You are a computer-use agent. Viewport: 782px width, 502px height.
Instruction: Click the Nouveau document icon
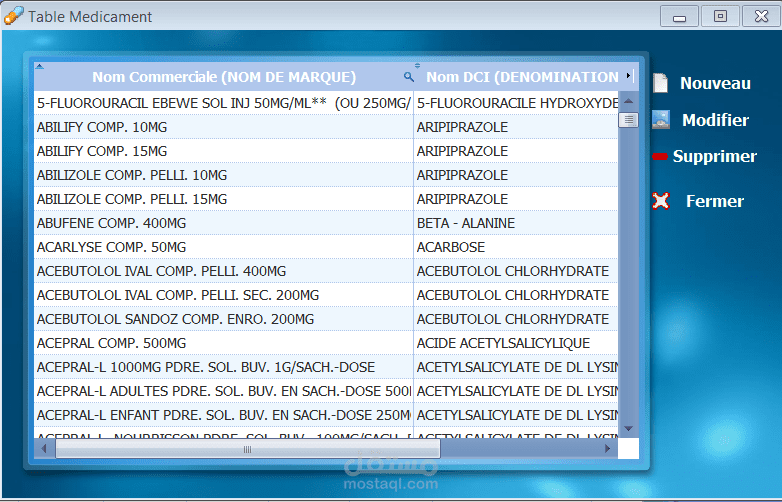660,83
